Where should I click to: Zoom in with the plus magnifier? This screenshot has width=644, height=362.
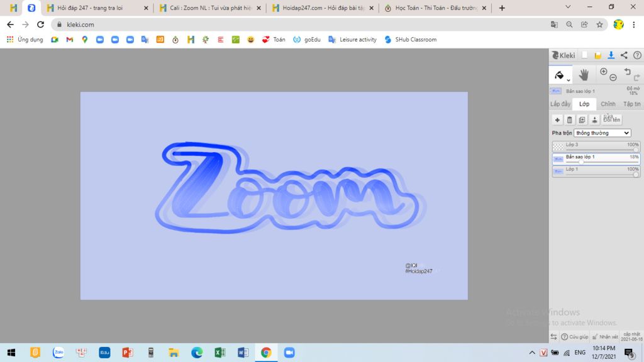coord(603,72)
